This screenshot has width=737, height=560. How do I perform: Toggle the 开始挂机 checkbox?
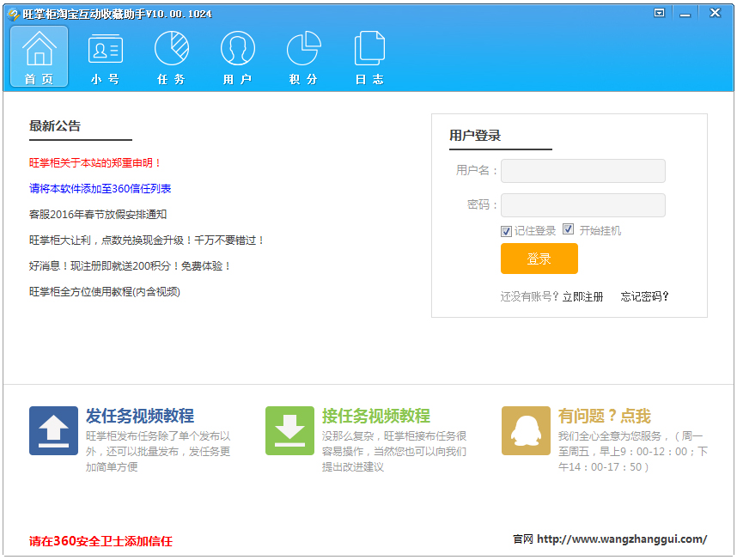click(568, 230)
